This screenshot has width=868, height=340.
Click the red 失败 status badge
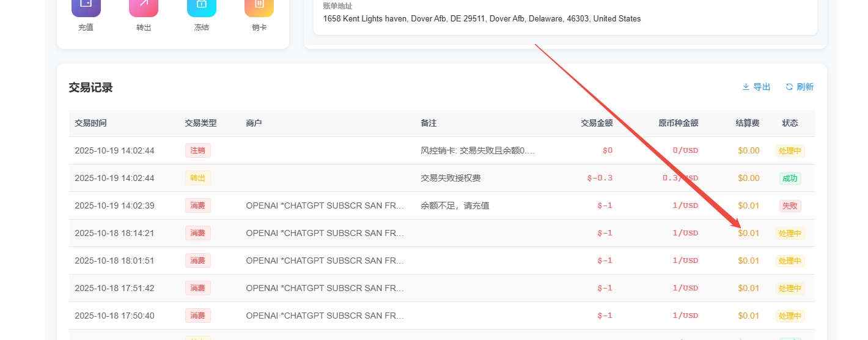pyautogui.click(x=790, y=206)
